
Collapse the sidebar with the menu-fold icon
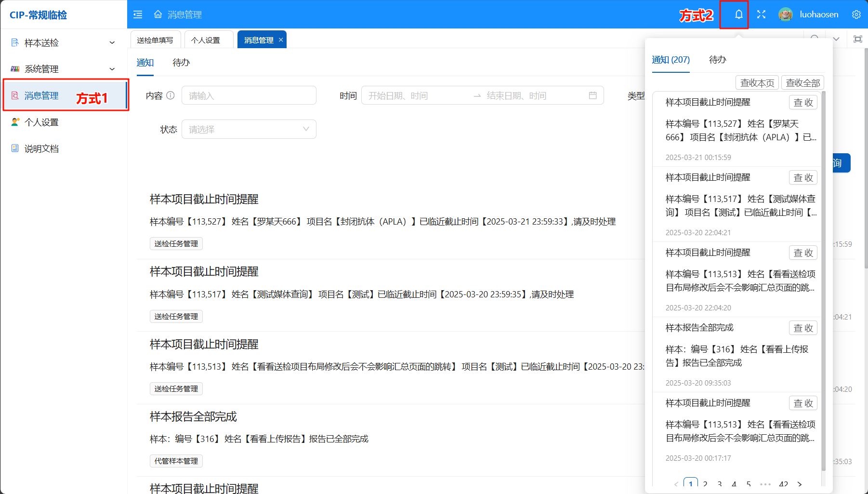tap(138, 14)
